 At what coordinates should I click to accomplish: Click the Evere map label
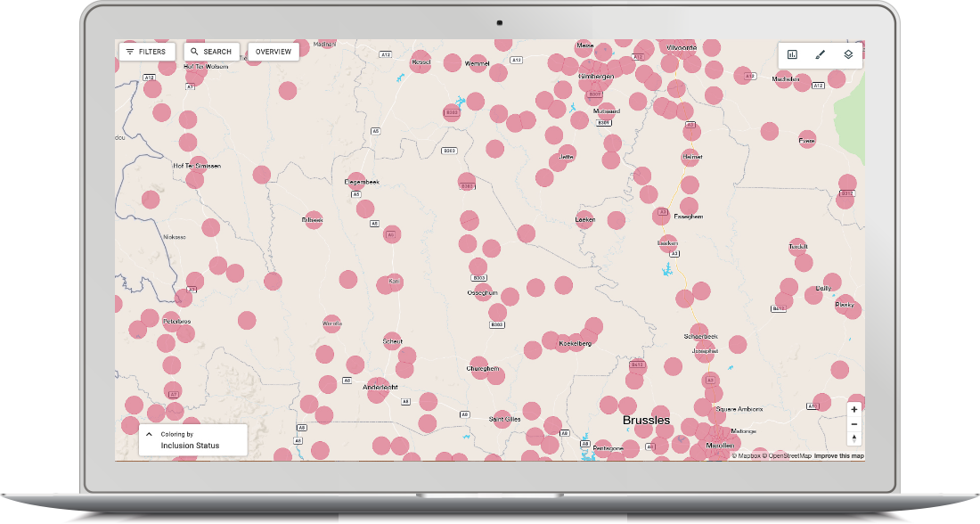807,141
